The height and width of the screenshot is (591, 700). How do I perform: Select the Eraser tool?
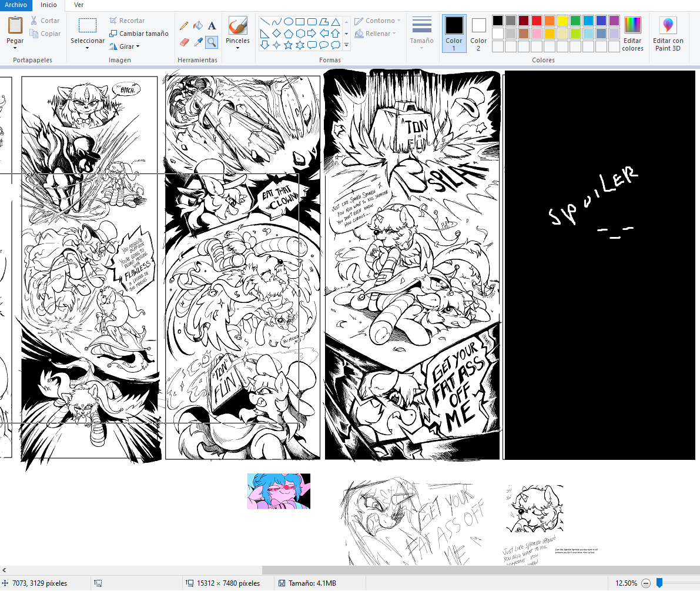(x=184, y=42)
